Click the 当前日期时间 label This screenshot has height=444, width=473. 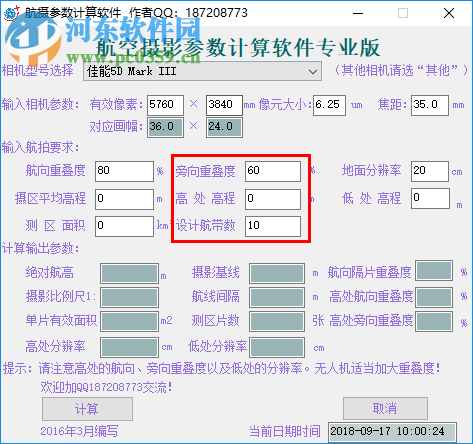tap(285, 431)
